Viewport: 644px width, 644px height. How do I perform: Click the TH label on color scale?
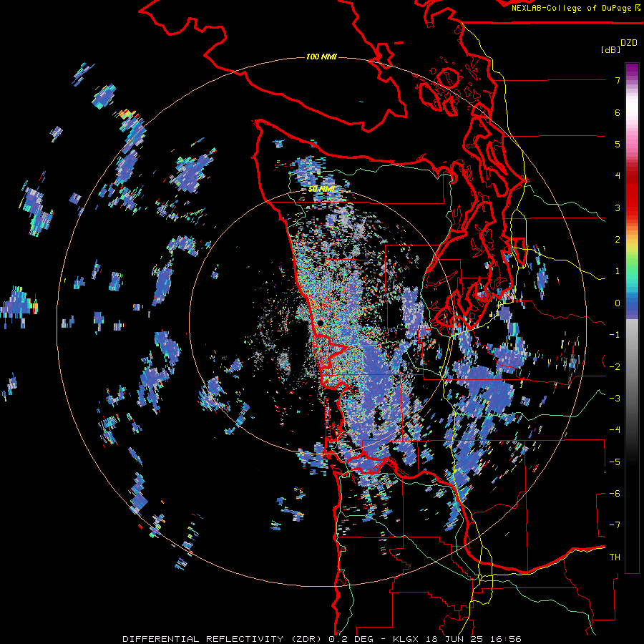tap(615, 557)
